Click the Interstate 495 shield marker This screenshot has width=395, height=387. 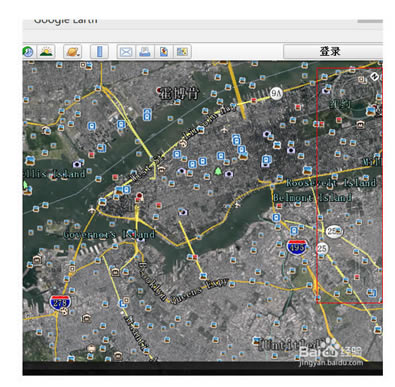(296, 248)
